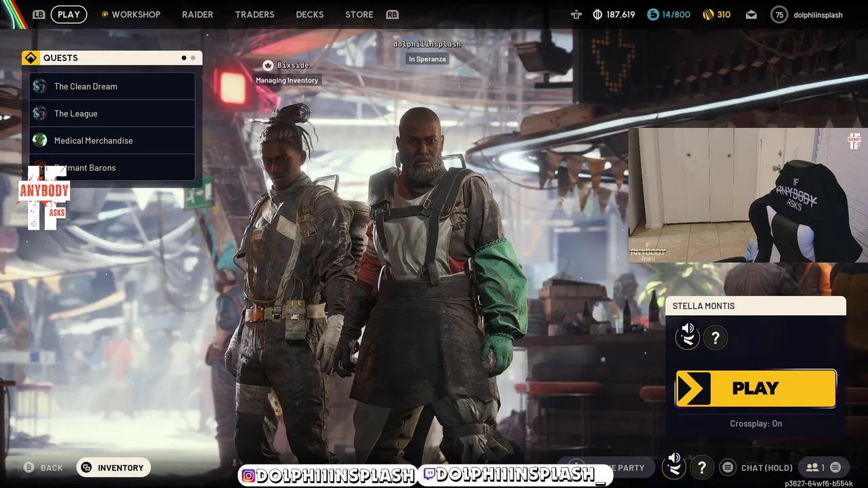Open the Traders tab

coord(254,14)
